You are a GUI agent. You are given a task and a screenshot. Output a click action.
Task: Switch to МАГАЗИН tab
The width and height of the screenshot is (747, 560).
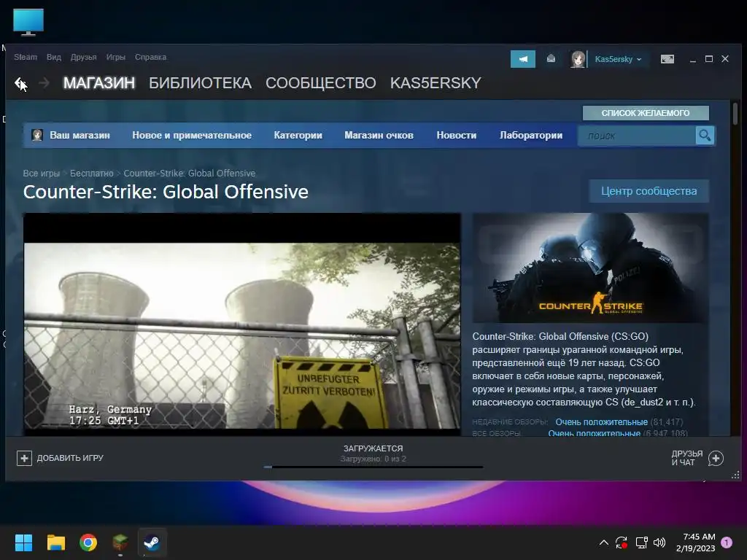point(99,83)
